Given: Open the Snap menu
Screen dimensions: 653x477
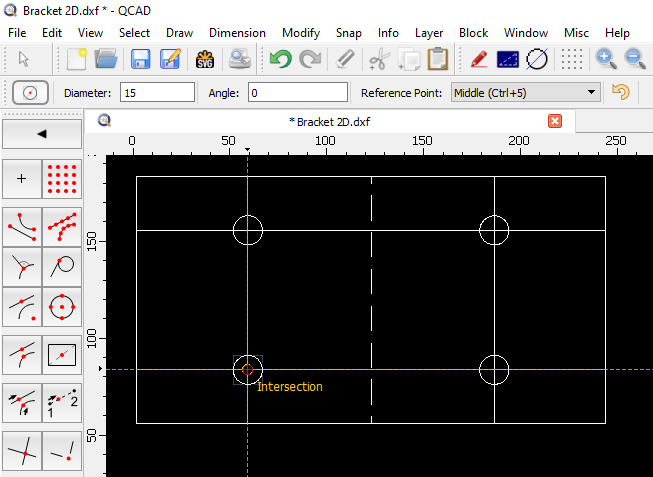Looking at the screenshot, I should coord(349,32).
